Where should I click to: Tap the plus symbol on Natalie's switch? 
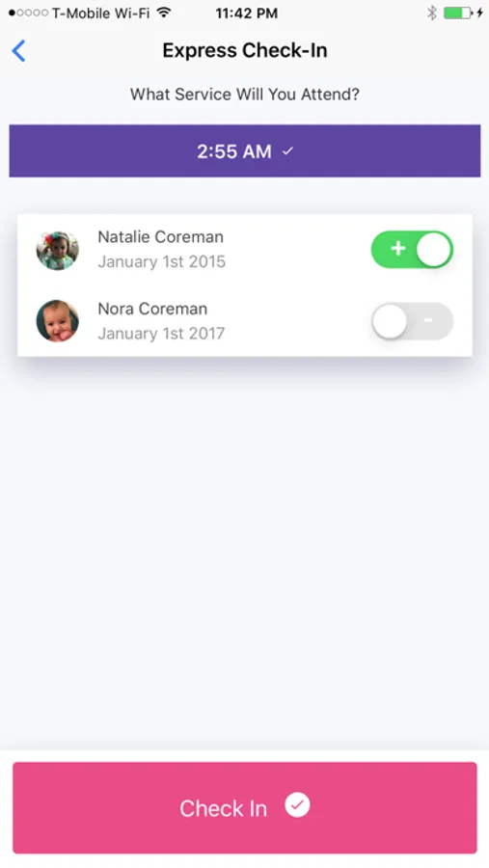tap(397, 249)
